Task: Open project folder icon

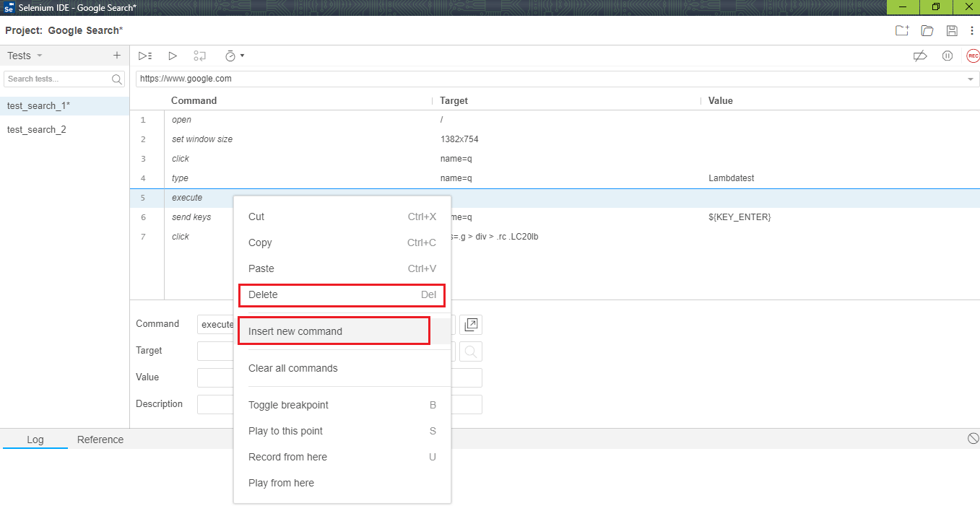Action: pos(927,30)
